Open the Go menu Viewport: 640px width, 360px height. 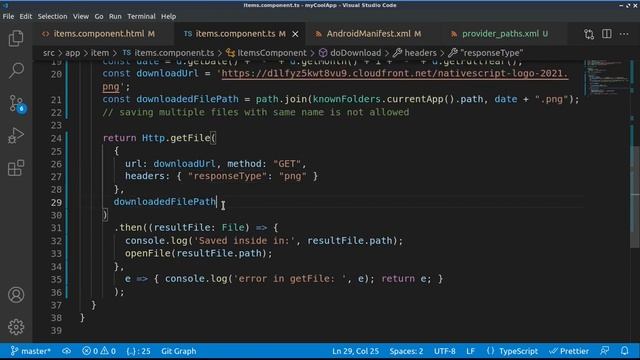[99, 17]
